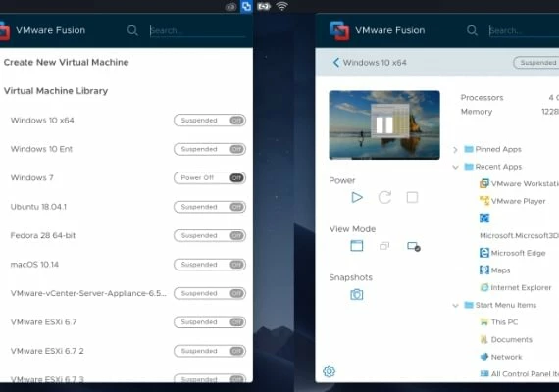Click the search magnifier in the right Fusion window

[x=472, y=30]
